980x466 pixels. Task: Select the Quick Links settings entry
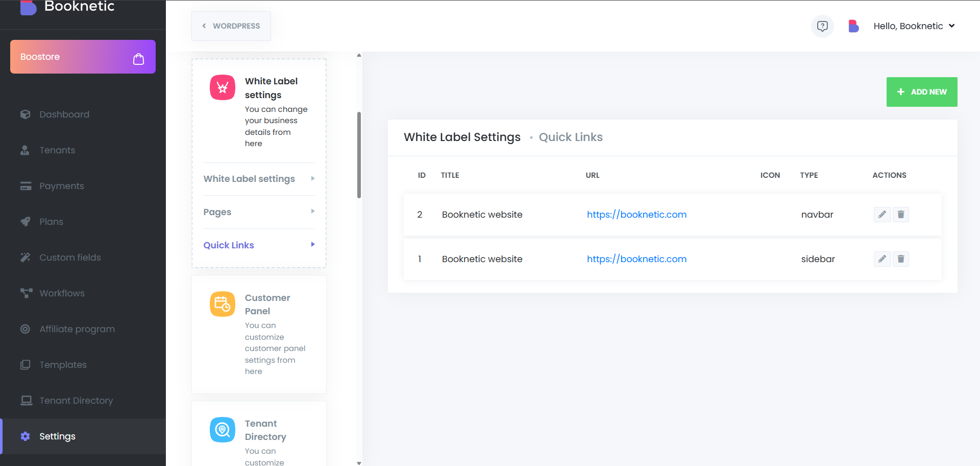pyautogui.click(x=259, y=245)
